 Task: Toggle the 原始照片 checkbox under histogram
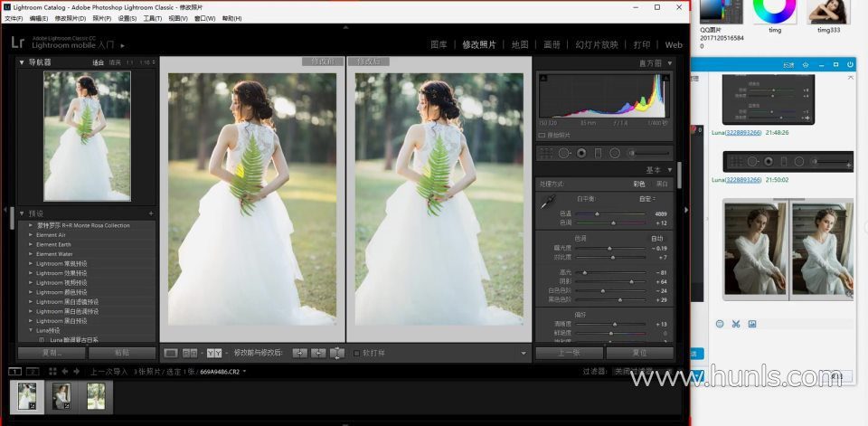click(x=542, y=135)
